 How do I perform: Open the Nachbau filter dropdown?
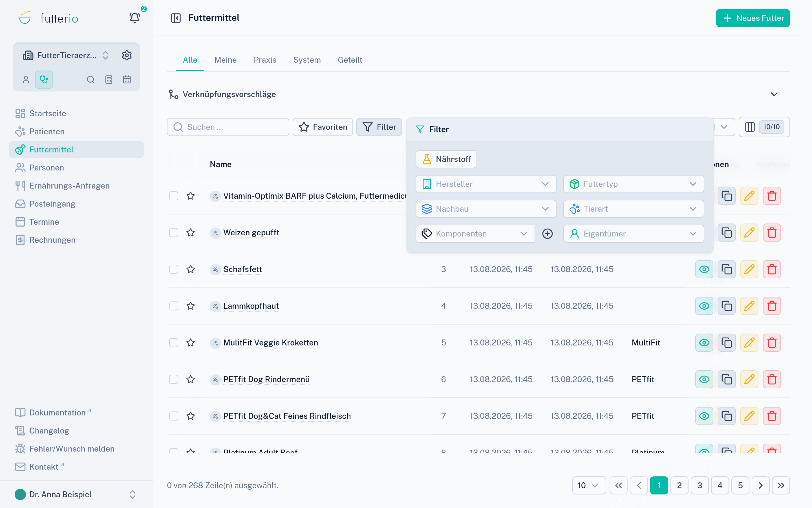[x=486, y=209]
